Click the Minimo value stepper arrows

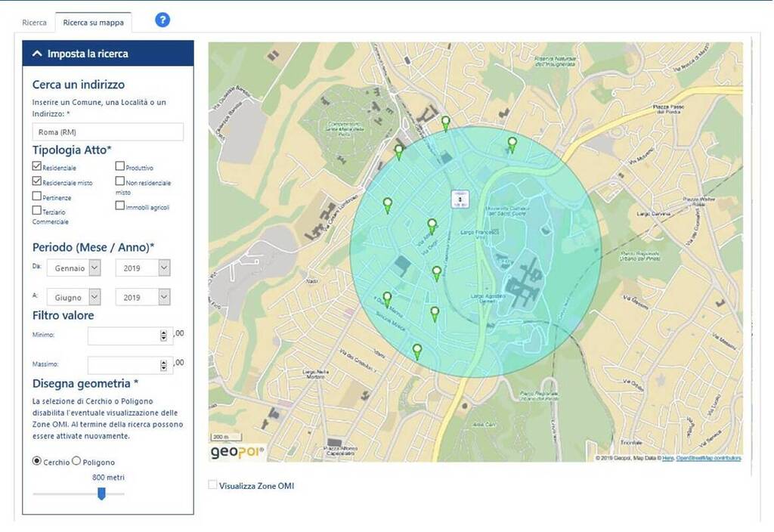[163, 336]
